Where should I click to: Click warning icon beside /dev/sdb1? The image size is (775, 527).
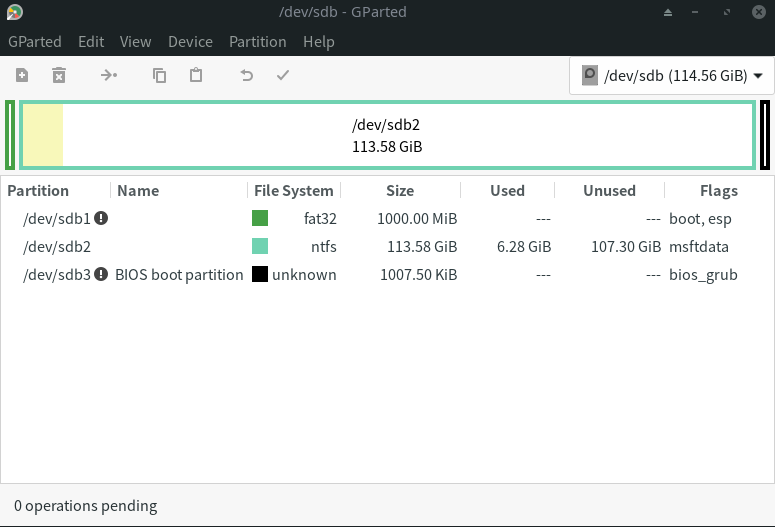pyautogui.click(x=101, y=218)
